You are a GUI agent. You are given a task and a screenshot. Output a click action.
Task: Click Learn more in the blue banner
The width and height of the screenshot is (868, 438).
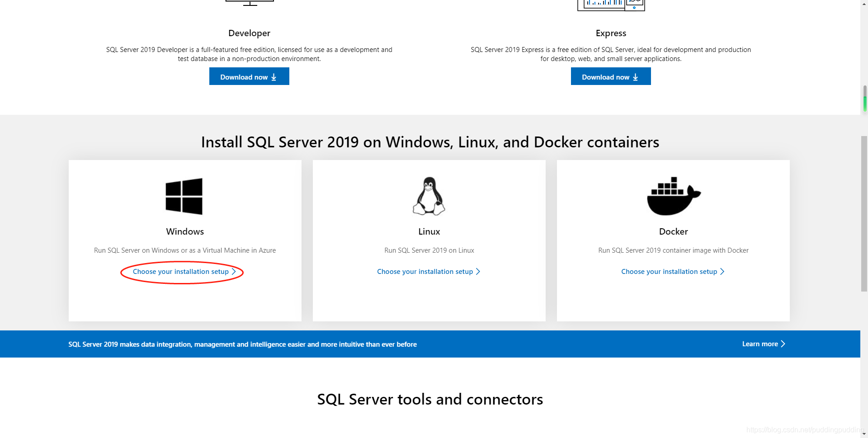pos(764,344)
